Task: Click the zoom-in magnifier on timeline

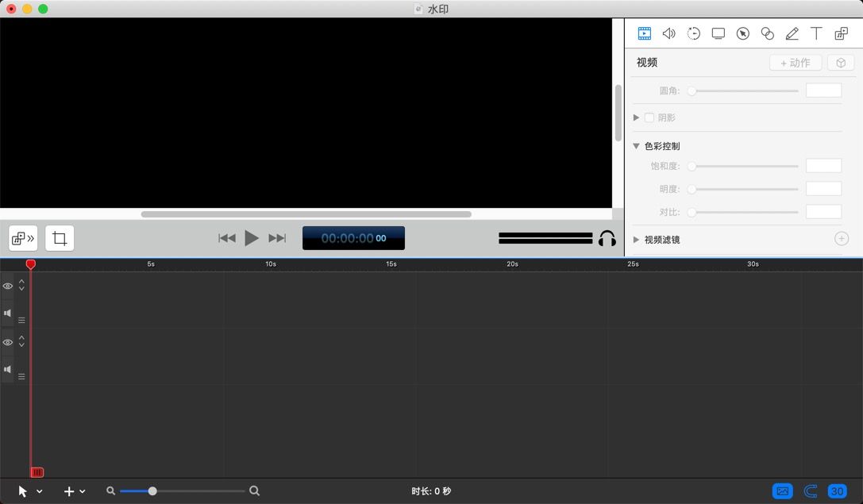Action: (x=255, y=491)
